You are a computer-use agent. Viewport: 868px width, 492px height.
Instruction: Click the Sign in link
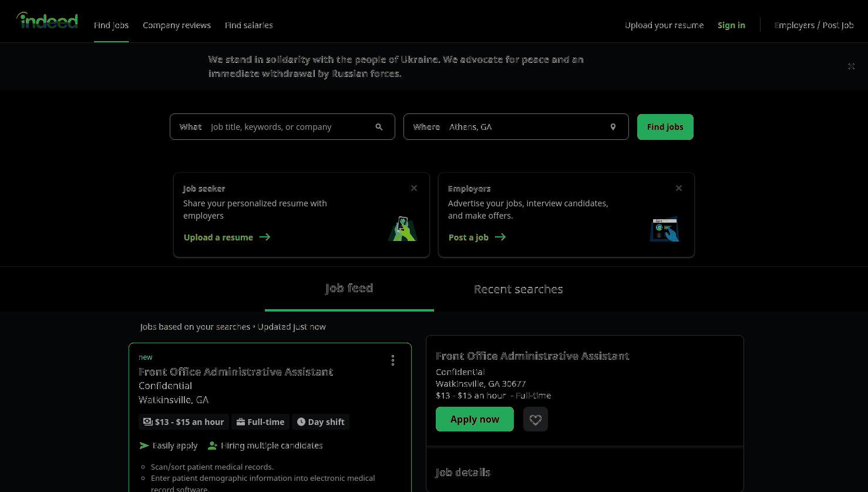coord(731,25)
